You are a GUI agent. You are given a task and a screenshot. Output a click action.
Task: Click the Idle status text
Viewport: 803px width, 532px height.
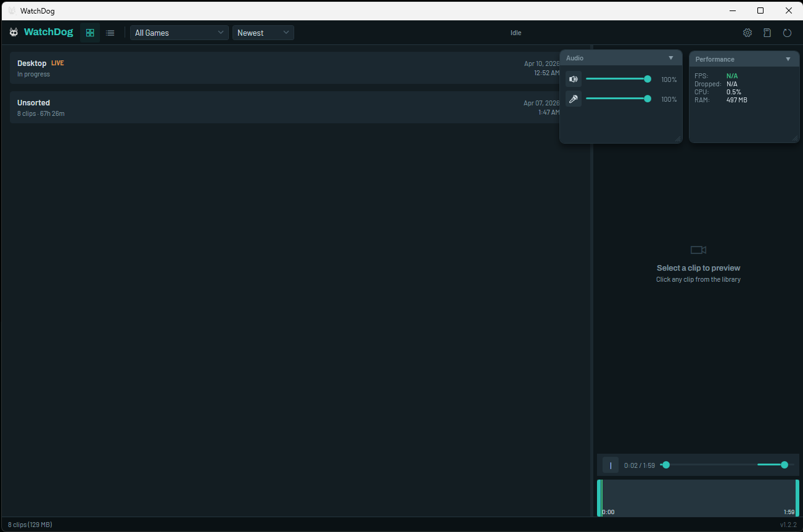coord(516,33)
